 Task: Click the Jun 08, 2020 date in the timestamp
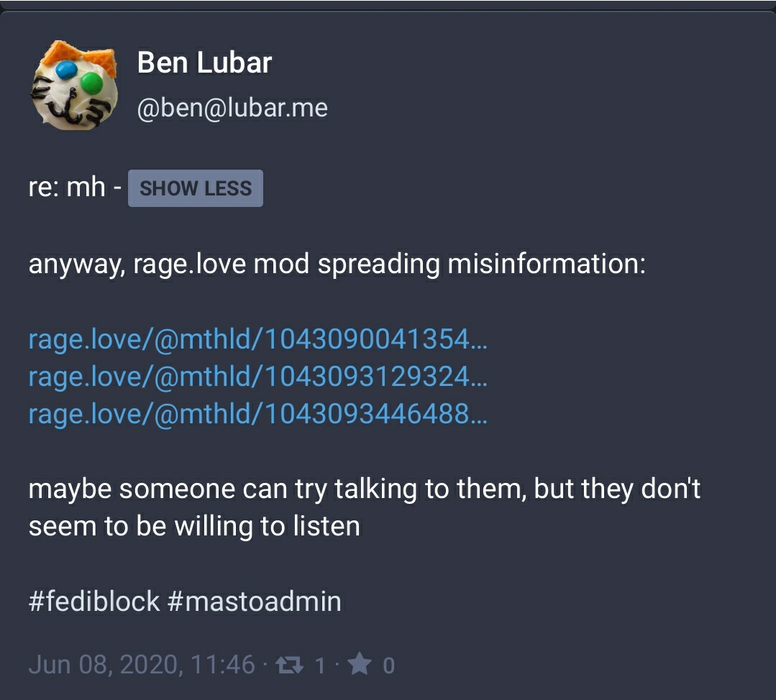[104, 665]
